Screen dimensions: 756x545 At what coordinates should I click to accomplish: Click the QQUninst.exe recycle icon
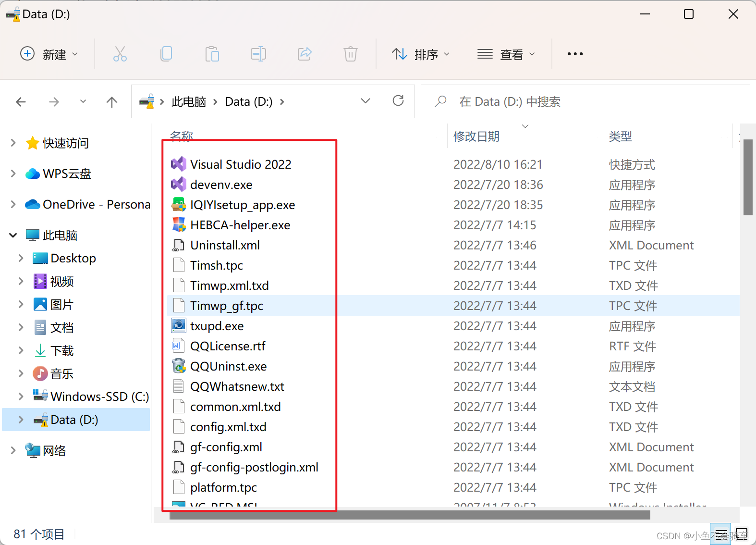coord(179,366)
